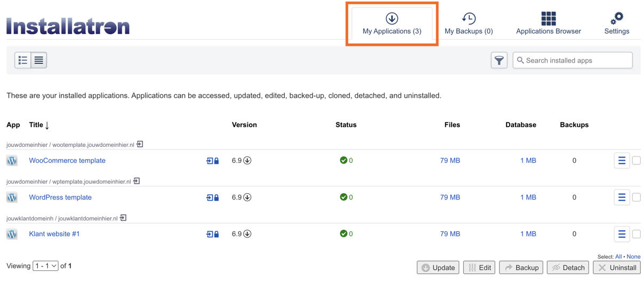Image resolution: width=644 pixels, height=283 pixels.
Task: Click the Backup button
Action: pyautogui.click(x=521, y=268)
